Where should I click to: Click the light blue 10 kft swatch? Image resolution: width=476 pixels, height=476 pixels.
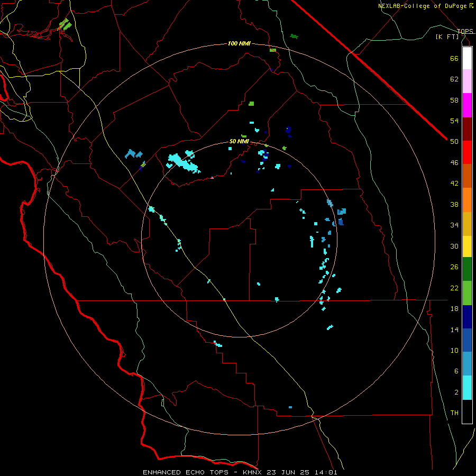tap(467, 364)
